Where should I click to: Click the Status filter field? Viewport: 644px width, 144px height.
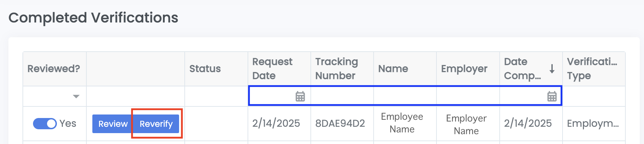[216, 96]
